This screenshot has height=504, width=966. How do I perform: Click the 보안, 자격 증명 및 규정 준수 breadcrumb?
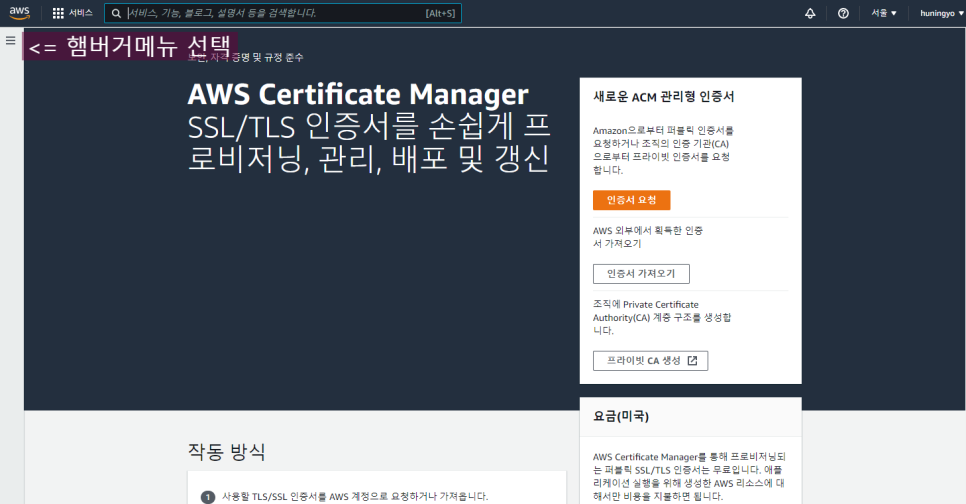(x=245, y=57)
